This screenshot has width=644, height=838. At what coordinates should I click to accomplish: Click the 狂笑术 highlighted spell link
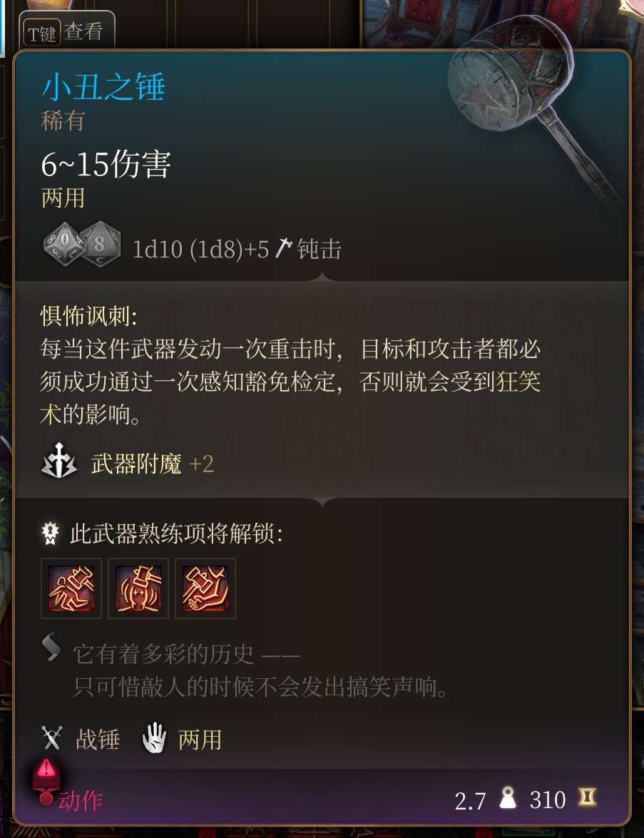pyautogui.click(x=290, y=398)
